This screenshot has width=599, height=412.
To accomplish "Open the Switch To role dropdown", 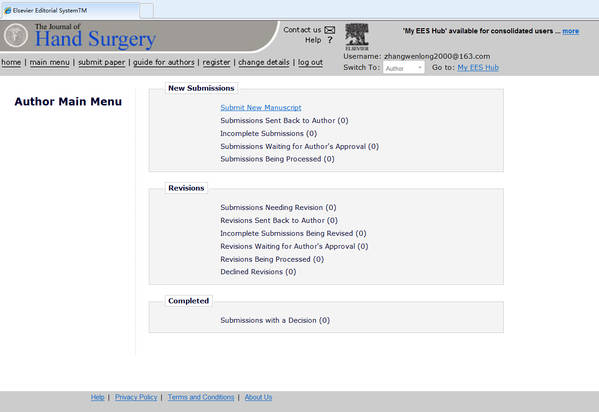I will [x=403, y=68].
